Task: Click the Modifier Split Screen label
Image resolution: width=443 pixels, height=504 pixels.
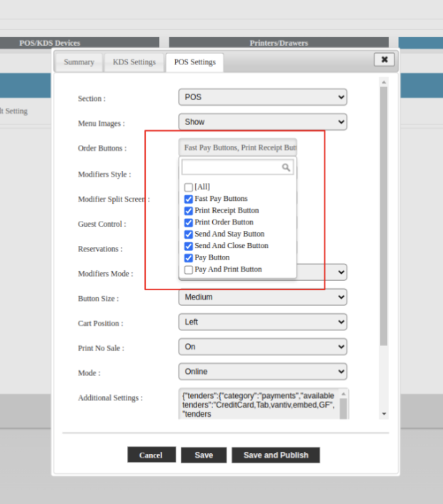Action: click(x=114, y=199)
